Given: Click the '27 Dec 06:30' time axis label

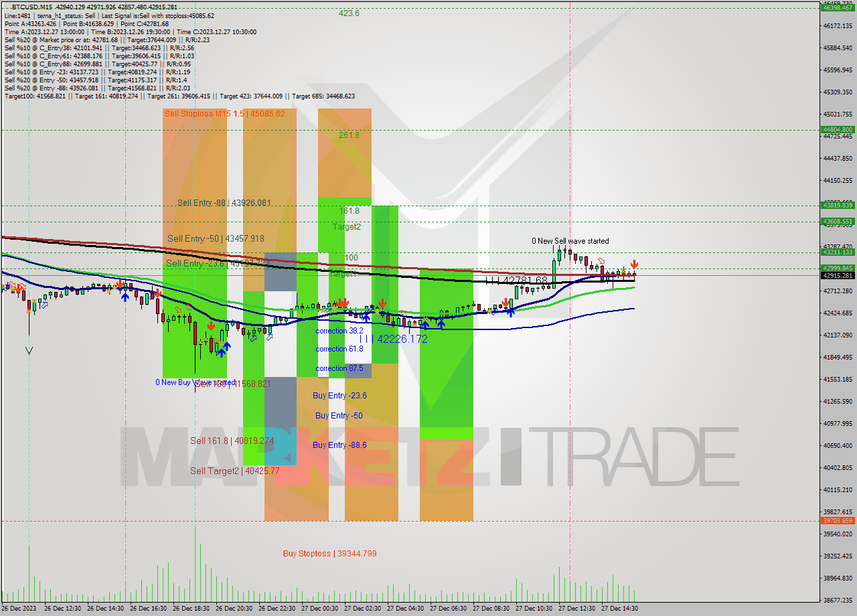Looking at the screenshot, I should click(449, 609).
